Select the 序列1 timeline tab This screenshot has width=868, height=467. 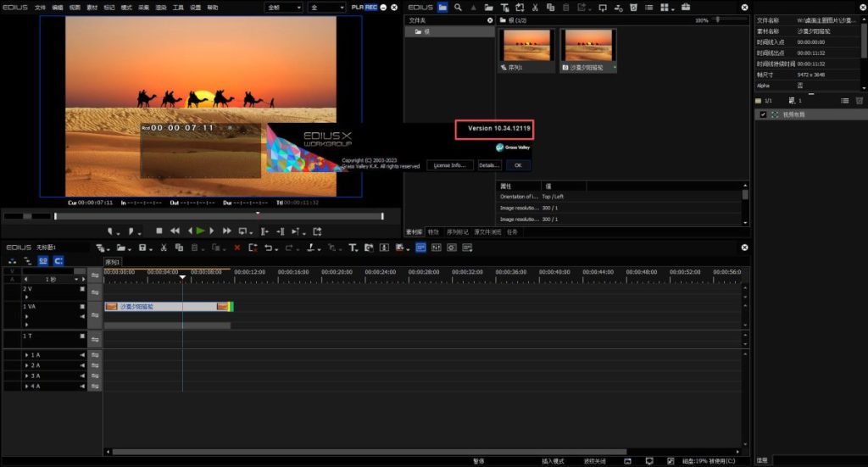113,262
